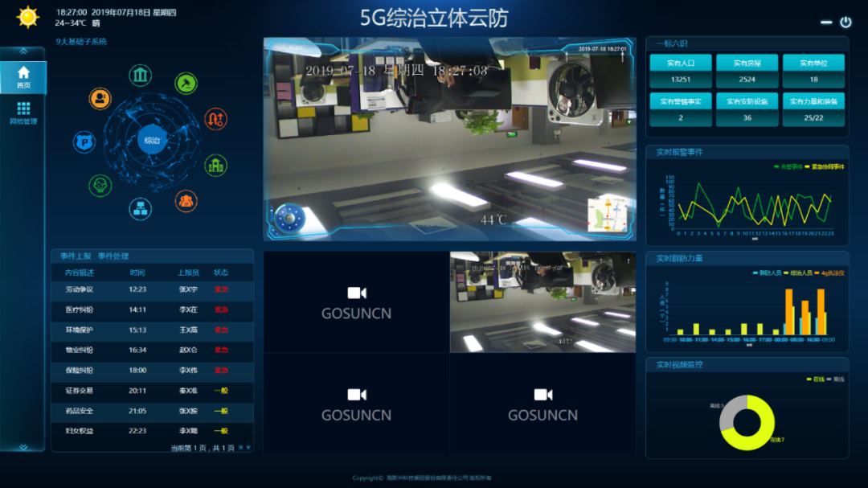Viewport: 868px width, 488px height.
Task: Click the blue parking shield icon
Action: pos(84,142)
